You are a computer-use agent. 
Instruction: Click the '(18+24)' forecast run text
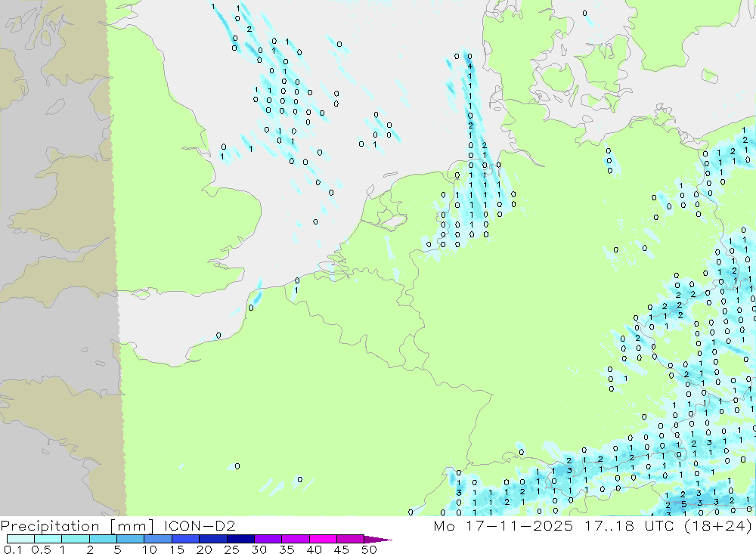click(718, 526)
